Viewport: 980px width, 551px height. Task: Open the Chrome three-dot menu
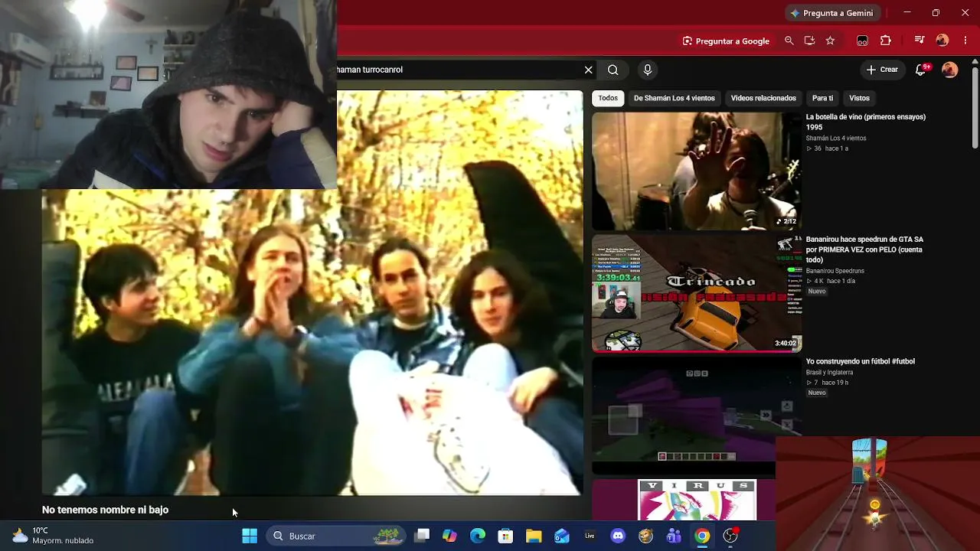[x=965, y=41]
